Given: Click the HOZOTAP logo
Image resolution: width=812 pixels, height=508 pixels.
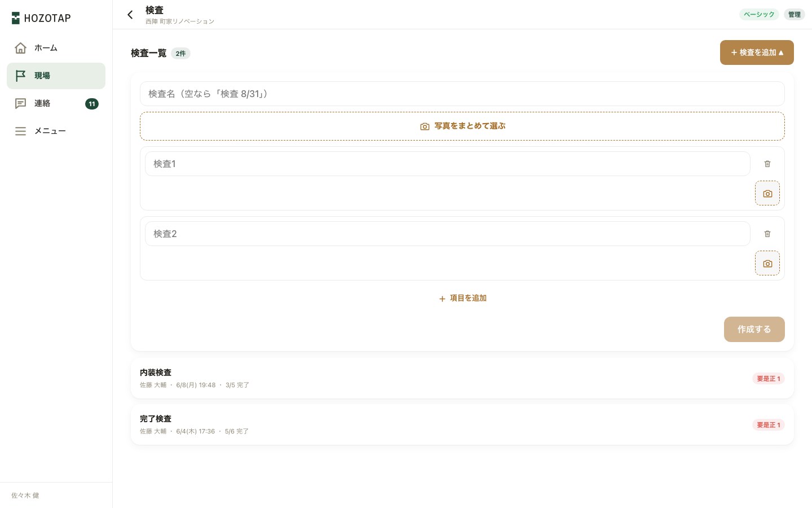Looking at the screenshot, I should point(41,18).
